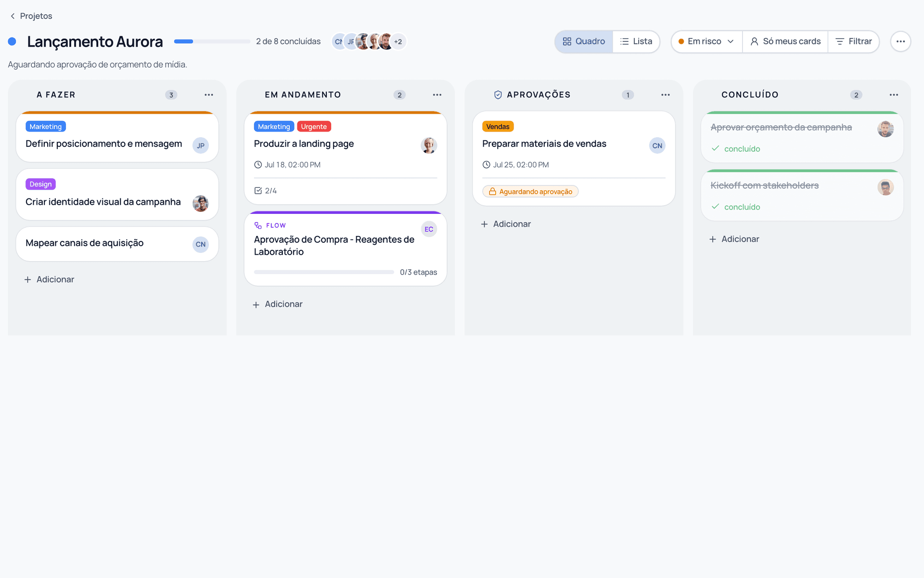This screenshot has width=924, height=578.
Task: Click the Jul 25, 02:00 PM due date
Action: tap(515, 165)
